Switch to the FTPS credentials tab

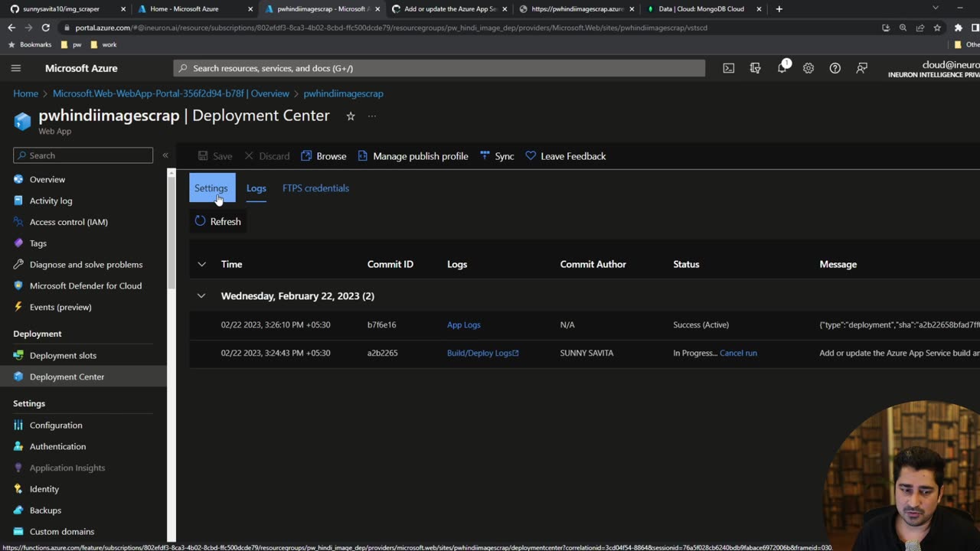click(x=315, y=188)
